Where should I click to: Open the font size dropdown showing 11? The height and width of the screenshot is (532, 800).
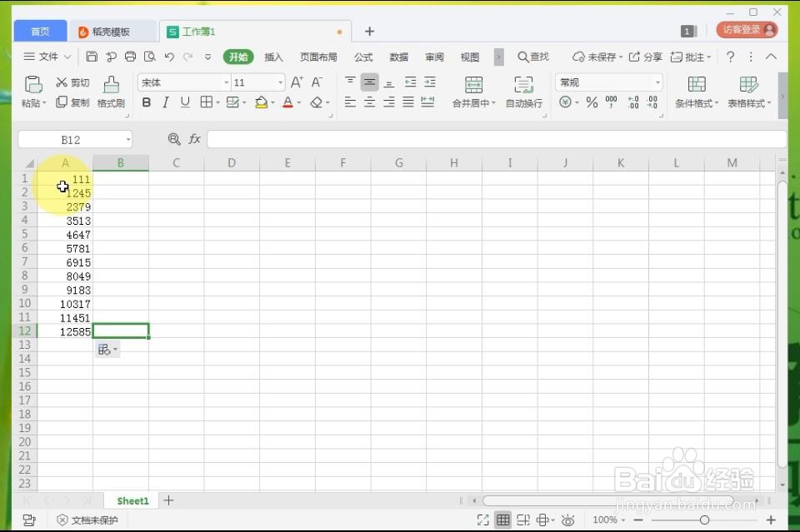pos(280,82)
